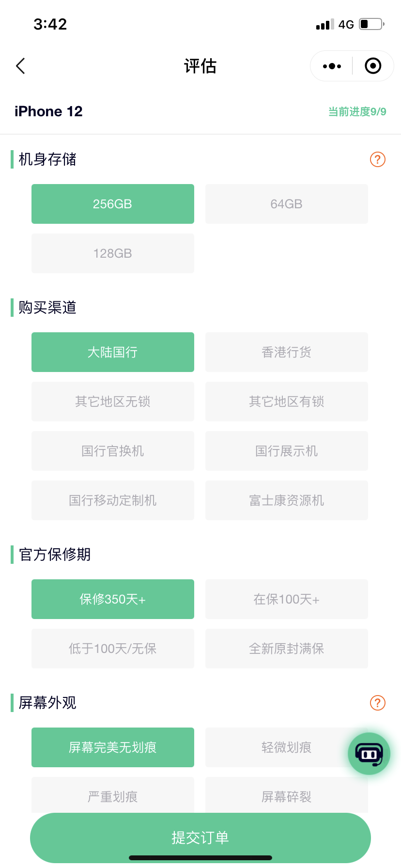The height and width of the screenshot is (868, 401).
Task: Select 轻微划痕 screen condition
Action: click(x=287, y=747)
